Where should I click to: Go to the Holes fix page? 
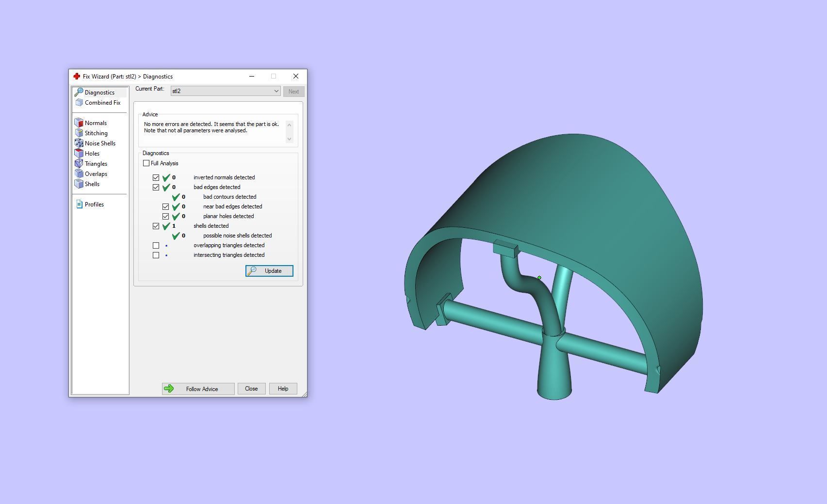pos(92,154)
